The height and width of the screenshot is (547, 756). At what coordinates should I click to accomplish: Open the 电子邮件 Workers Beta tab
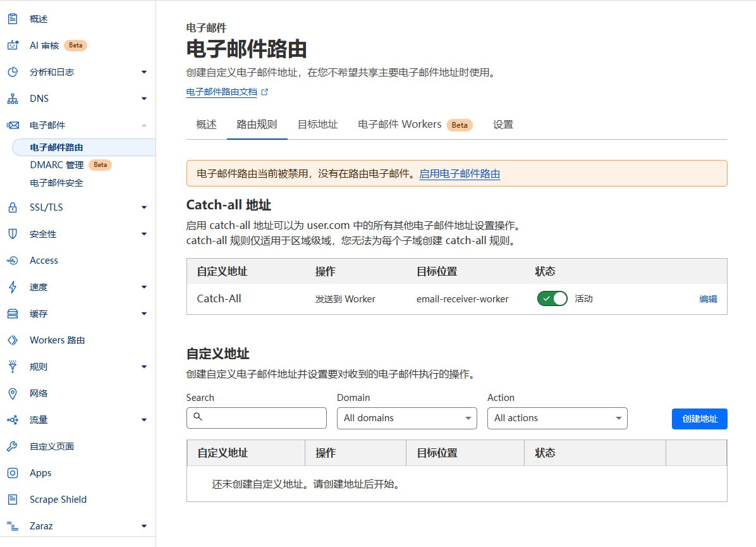click(x=400, y=125)
